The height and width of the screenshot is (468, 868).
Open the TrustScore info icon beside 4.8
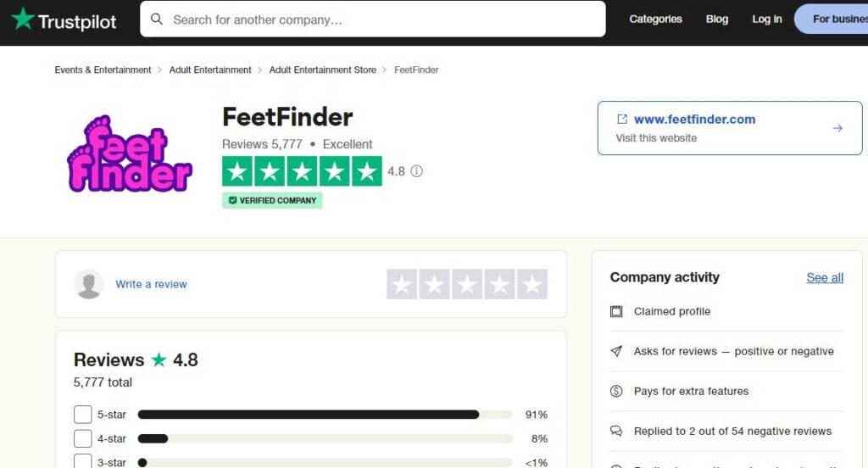[416, 171]
